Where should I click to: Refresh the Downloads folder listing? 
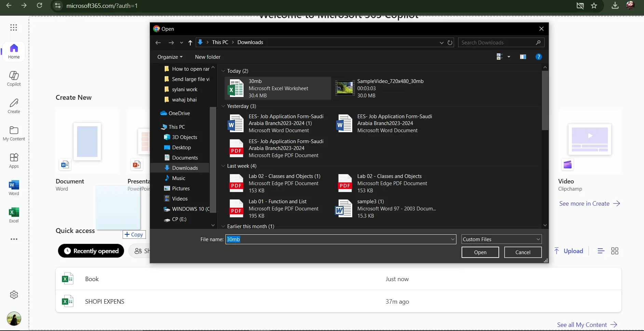click(450, 43)
